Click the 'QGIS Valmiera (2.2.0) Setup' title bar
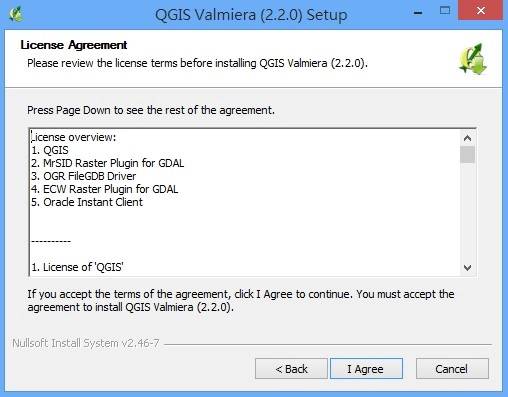Screen dimensions: 508x397 click(251, 15)
